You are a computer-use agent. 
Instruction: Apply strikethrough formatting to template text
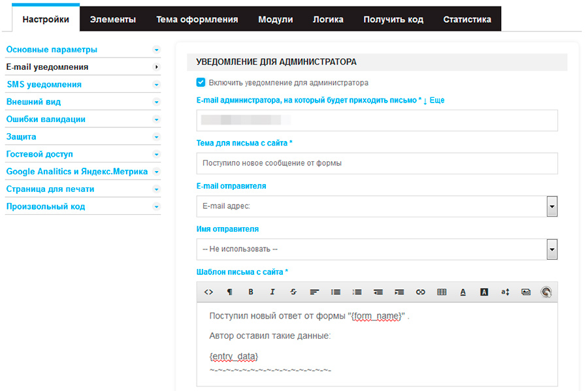pos(293,292)
